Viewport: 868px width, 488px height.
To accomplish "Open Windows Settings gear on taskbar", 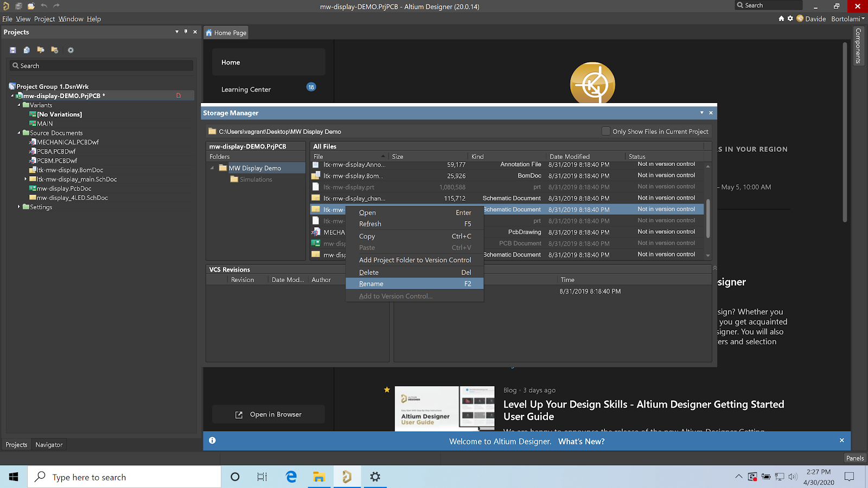I will 375,477.
